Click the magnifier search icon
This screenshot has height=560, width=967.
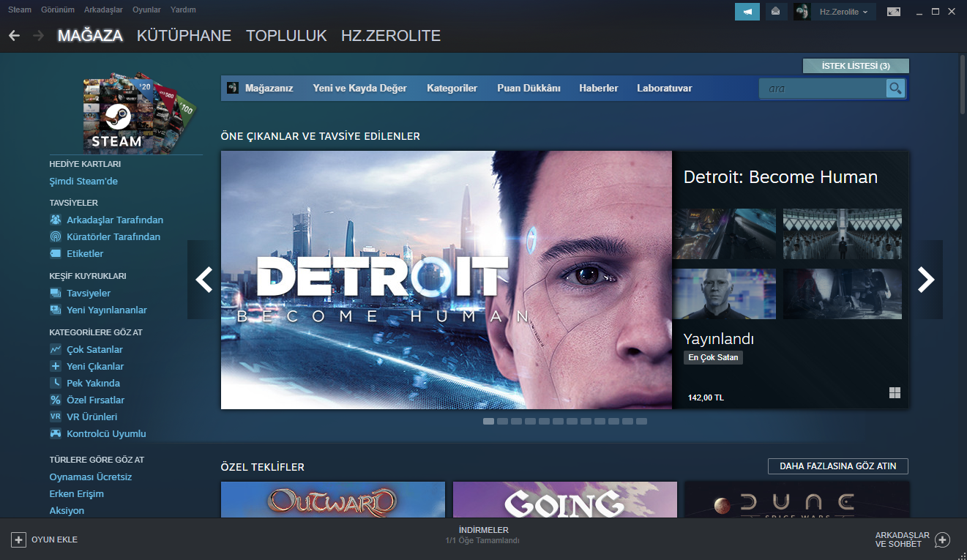(x=895, y=89)
